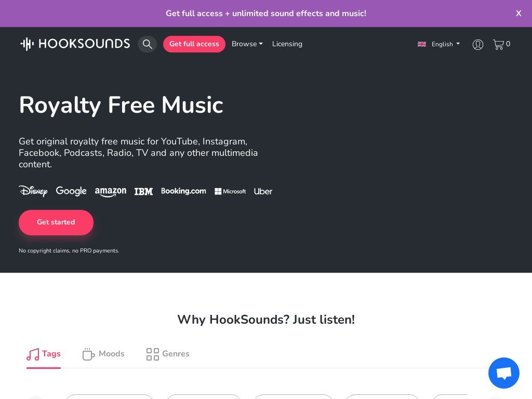Click the Browse caret arrow
This screenshot has width=532, height=399.
click(x=261, y=44)
